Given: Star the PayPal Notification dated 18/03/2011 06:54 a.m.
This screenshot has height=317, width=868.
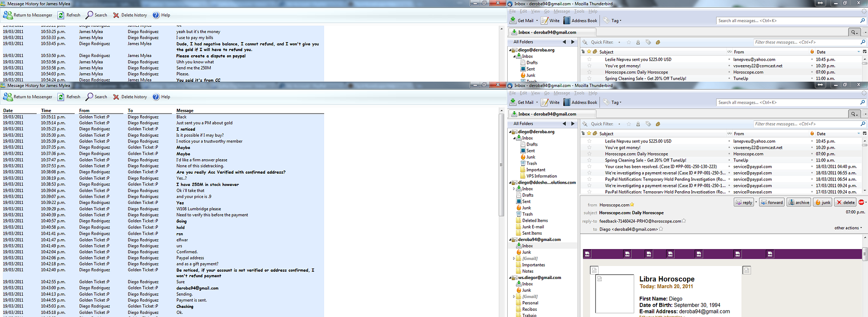Looking at the screenshot, I should (x=590, y=179).
